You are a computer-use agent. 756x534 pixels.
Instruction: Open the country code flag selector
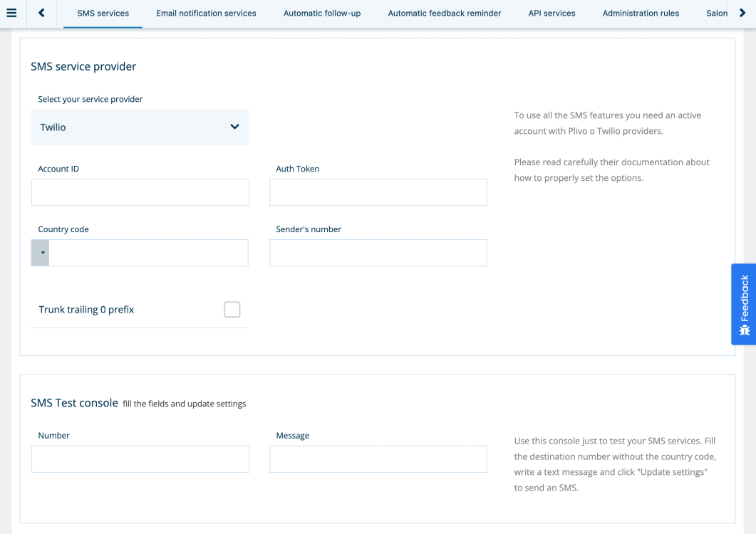(40, 252)
